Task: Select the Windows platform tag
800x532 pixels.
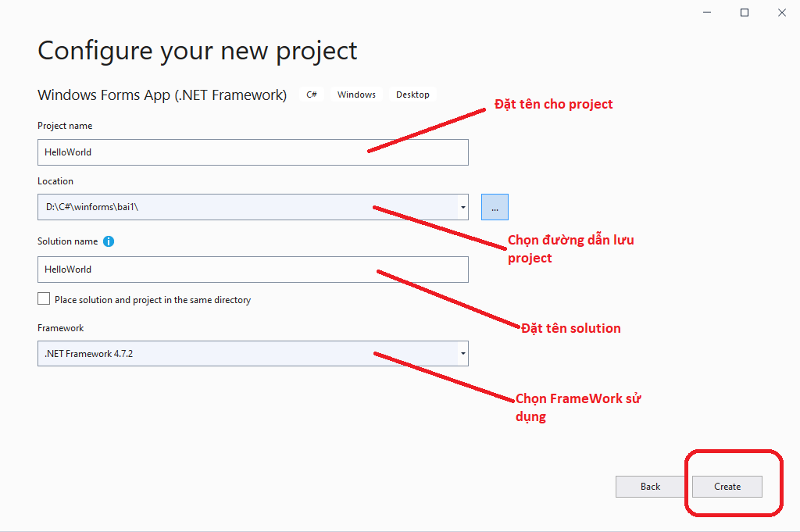Action: tap(356, 95)
